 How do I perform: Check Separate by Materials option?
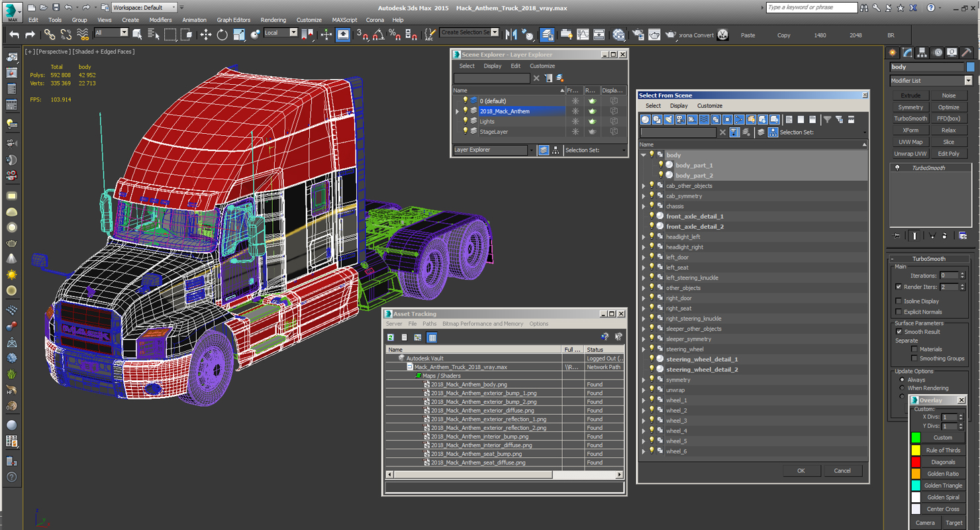click(x=914, y=349)
